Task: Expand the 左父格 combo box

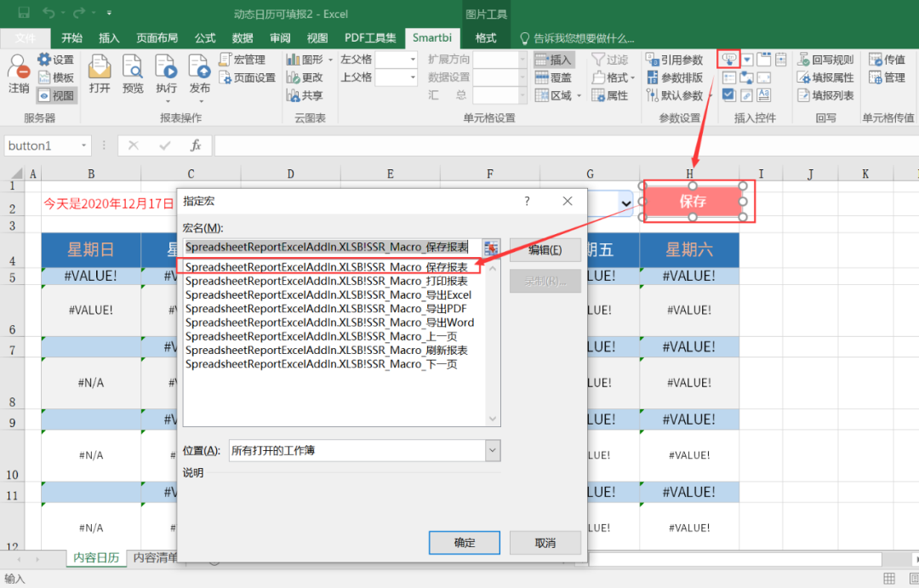Action: pos(413,60)
